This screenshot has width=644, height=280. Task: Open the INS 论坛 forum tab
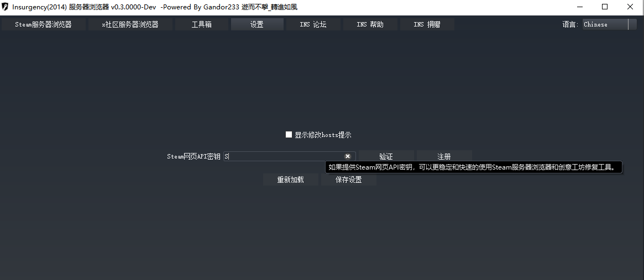pyautogui.click(x=313, y=24)
